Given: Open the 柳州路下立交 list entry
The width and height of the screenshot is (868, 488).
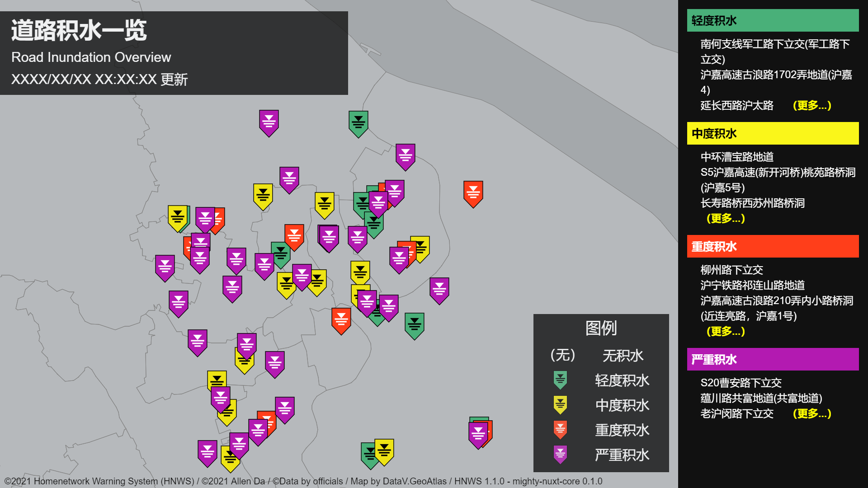Looking at the screenshot, I should (731, 270).
